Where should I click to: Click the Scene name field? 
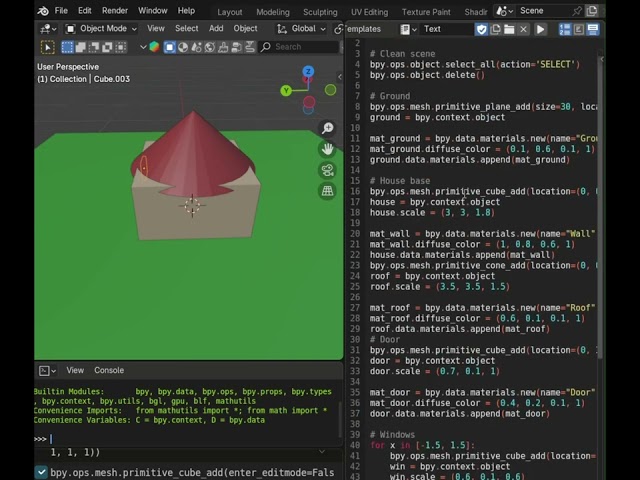pyautogui.click(x=542, y=11)
